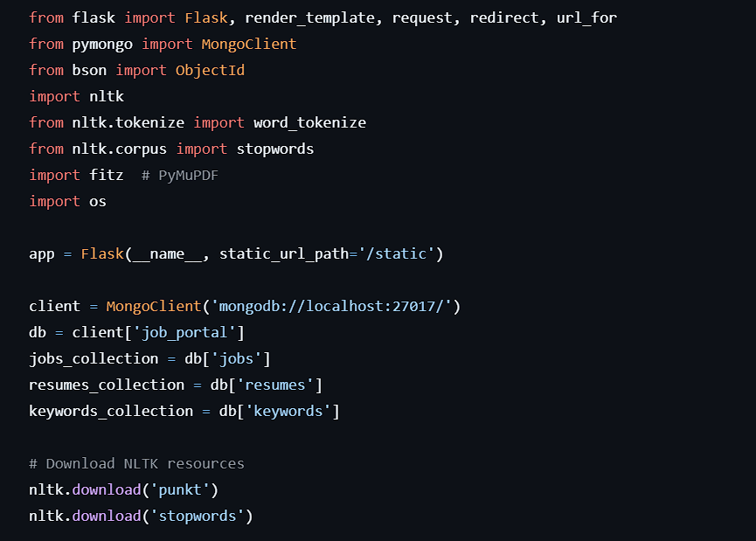Click the keywords_collection variable name
The height and width of the screenshot is (541, 756).
pyautogui.click(x=111, y=412)
